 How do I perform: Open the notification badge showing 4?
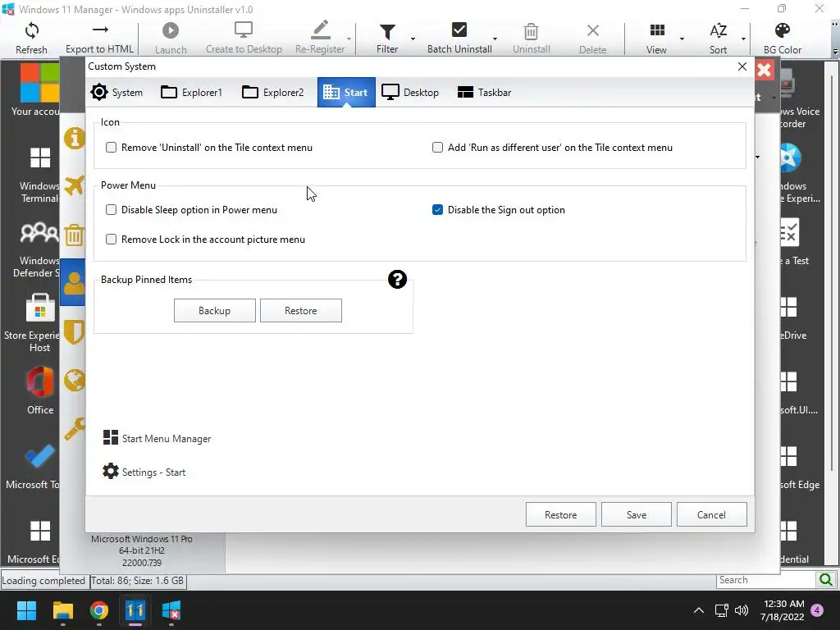pyautogui.click(x=817, y=610)
